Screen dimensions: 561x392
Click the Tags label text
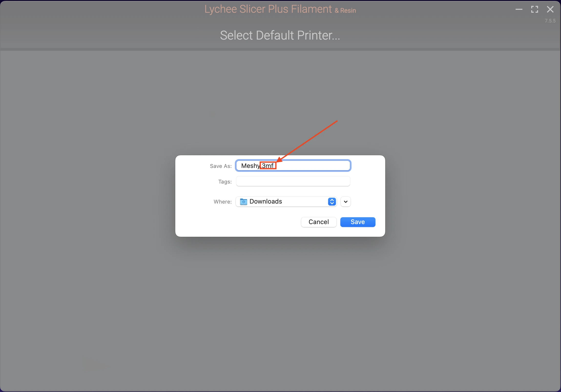(225, 182)
